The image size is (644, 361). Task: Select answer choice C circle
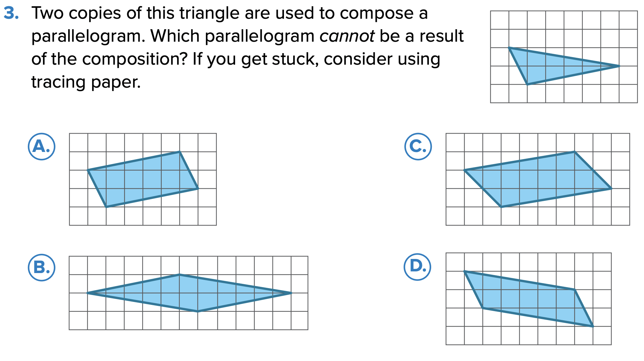(418, 146)
